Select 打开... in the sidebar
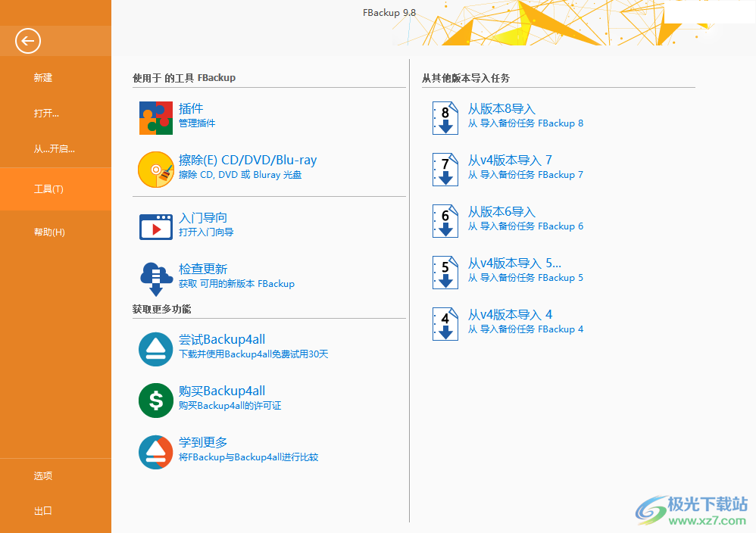The width and height of the screenshot is (756, 533). pos(46,114)
